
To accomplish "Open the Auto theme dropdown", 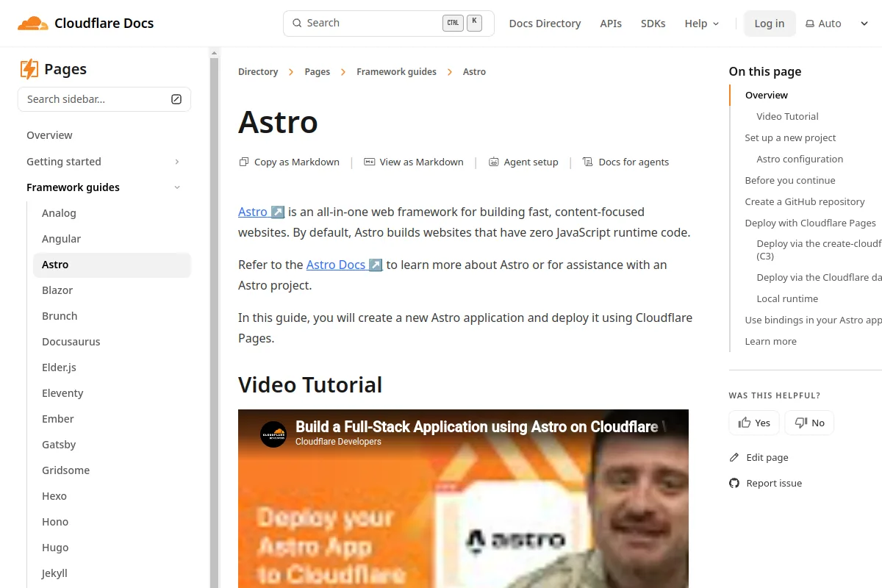I will (837, 24).
